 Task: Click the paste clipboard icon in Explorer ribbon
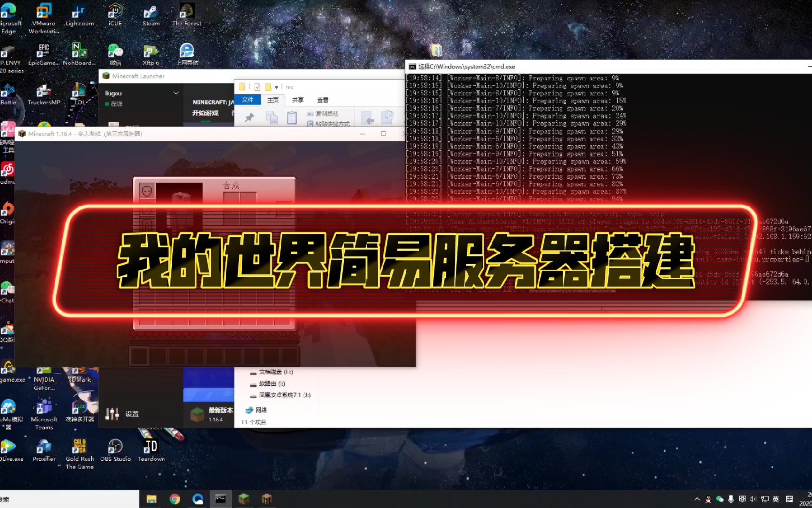coord(291,118)
